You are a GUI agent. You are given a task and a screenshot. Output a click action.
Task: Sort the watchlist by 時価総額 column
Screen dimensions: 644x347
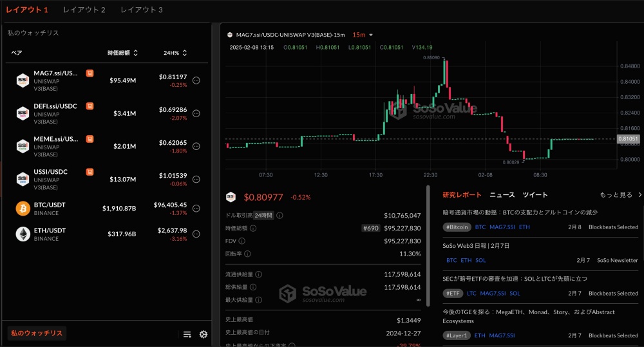click(x=122, y=53)
